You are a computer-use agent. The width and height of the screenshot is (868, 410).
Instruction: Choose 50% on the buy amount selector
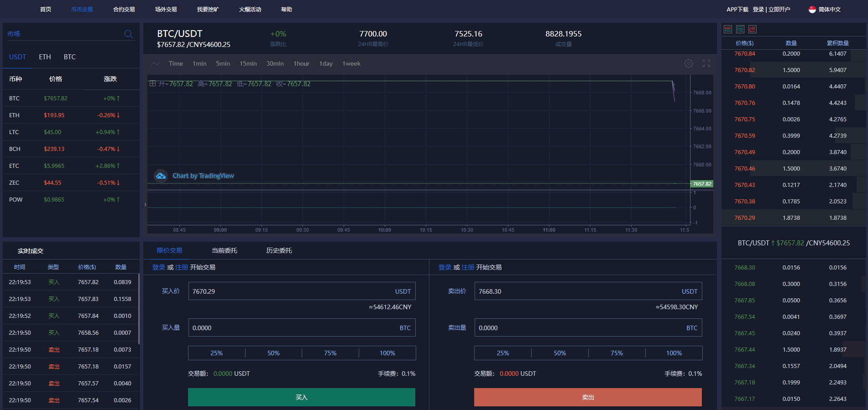click(x=273, y=353)
